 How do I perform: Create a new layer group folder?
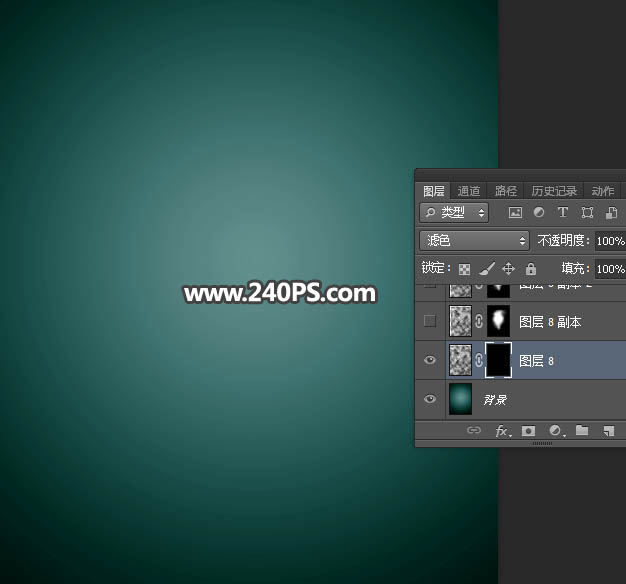click(581, 431)
